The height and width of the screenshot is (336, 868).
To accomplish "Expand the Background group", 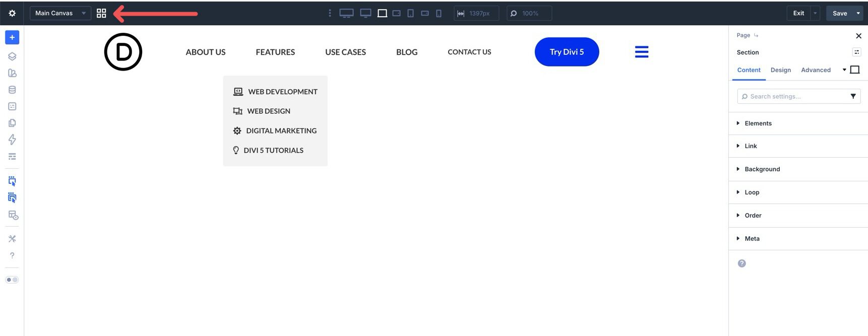I will coord(798,169).
